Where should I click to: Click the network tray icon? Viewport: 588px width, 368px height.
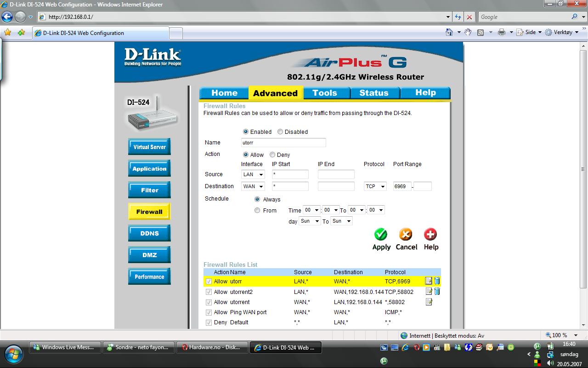(550, 354)
